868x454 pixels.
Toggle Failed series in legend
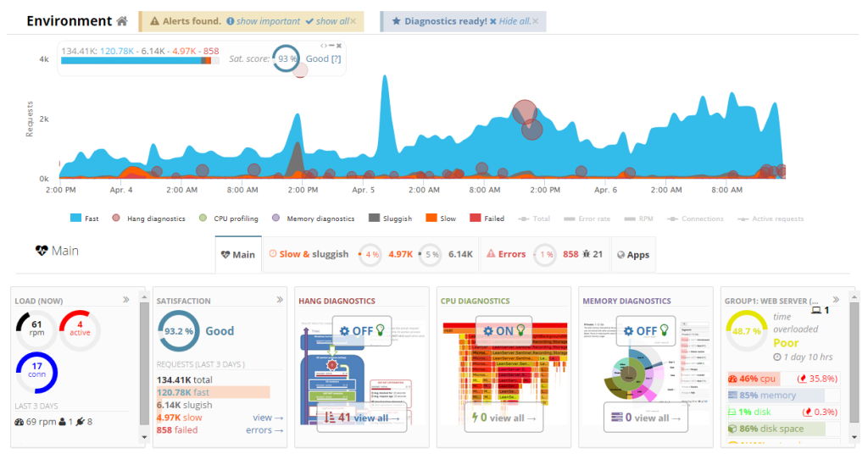(x=487, y=219)
